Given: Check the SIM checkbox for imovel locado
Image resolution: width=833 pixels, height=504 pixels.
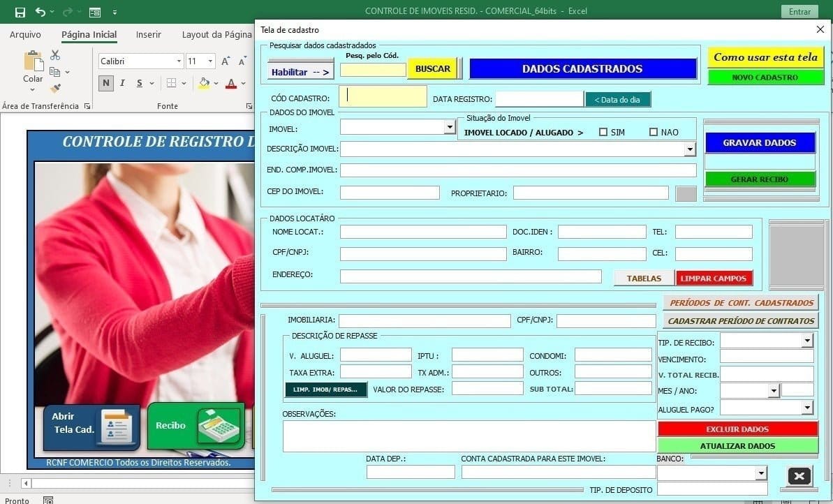Looking at the screenshot, I should click(x=603, y=132).
